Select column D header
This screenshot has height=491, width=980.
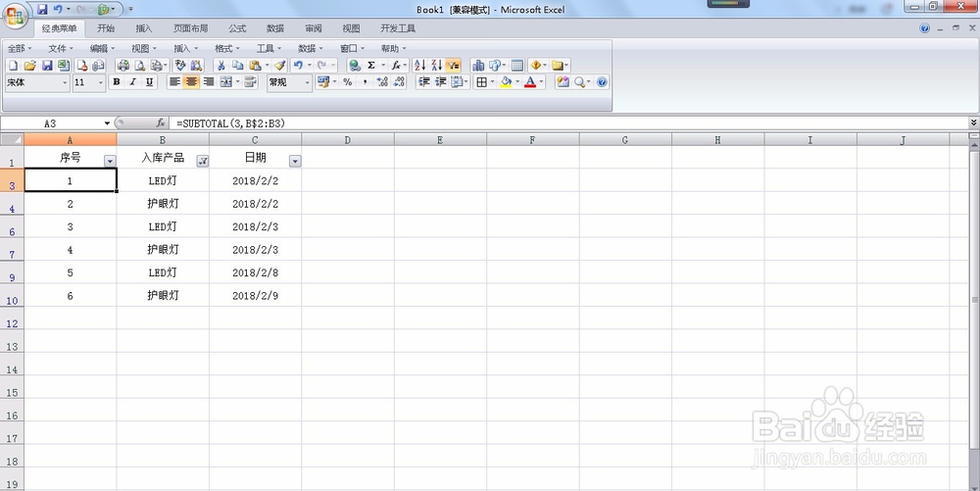pyautogui.click(x=348, y=140)
